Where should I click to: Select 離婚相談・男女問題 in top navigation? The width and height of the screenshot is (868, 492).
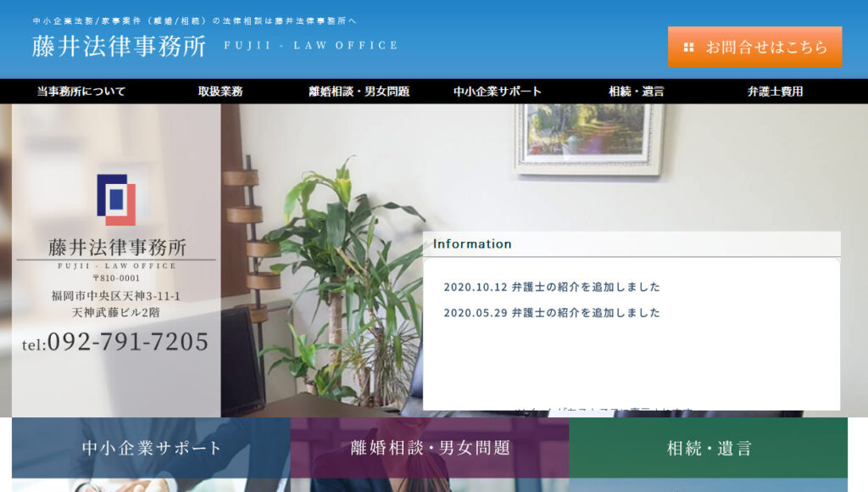(x=359, y=92)
